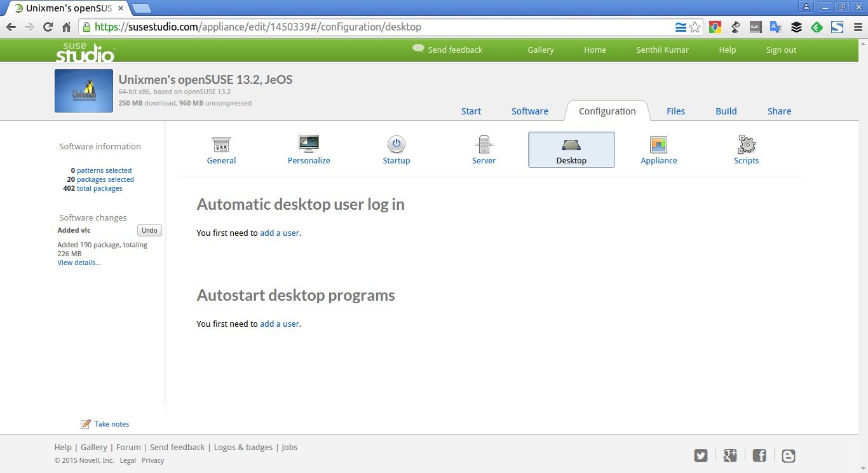Go to browser home page
868x473 pixels.
[x=66, y=27]
